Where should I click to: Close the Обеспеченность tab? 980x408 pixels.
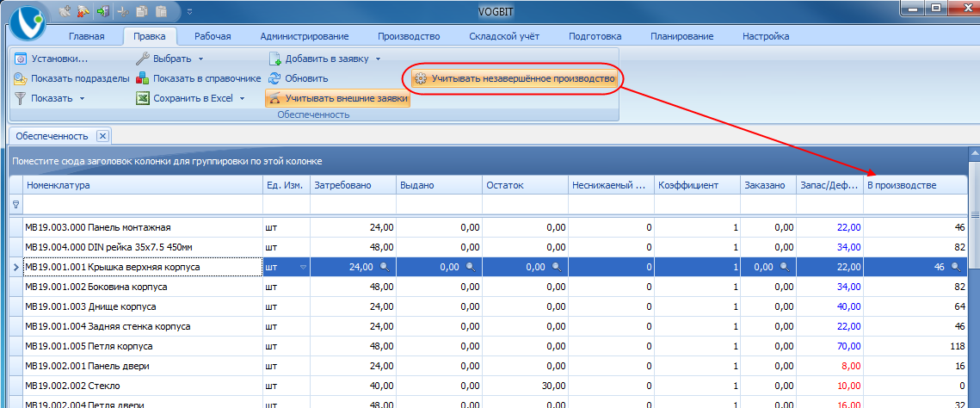click(103, 136)
